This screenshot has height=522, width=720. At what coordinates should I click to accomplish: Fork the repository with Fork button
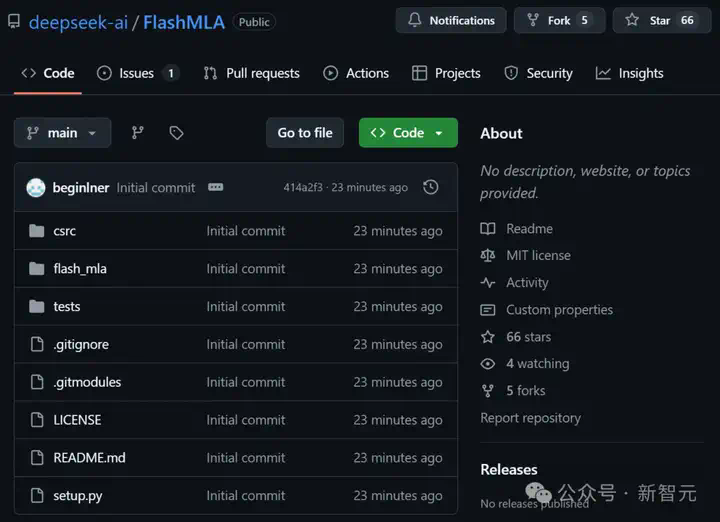tap(559, 21)
